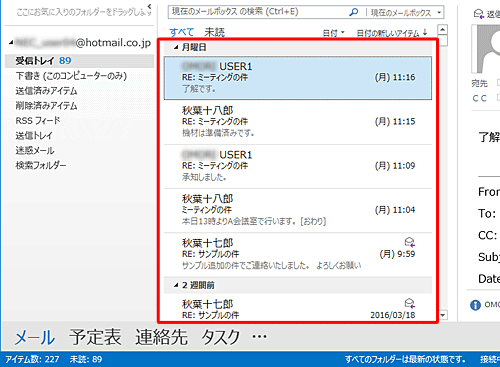Show すべて messages filter
This screenshot has width=500, height=367.
click(181, 32)
